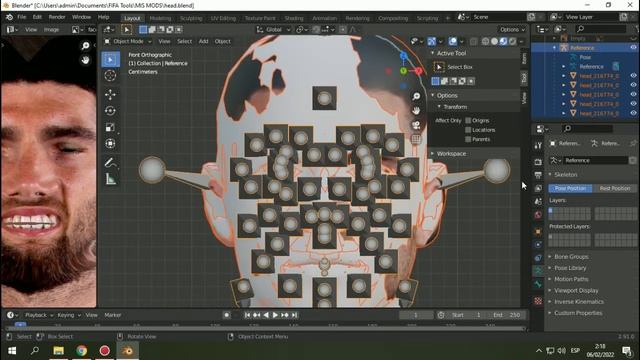Toggle camera view icon in viewport
640x360 pixels.
tap(416, 125)
